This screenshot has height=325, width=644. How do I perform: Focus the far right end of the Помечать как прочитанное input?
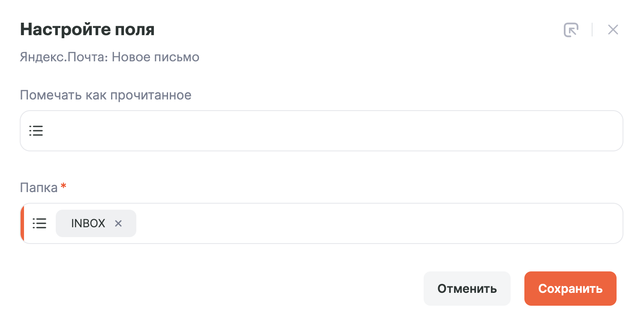point(609,131)
